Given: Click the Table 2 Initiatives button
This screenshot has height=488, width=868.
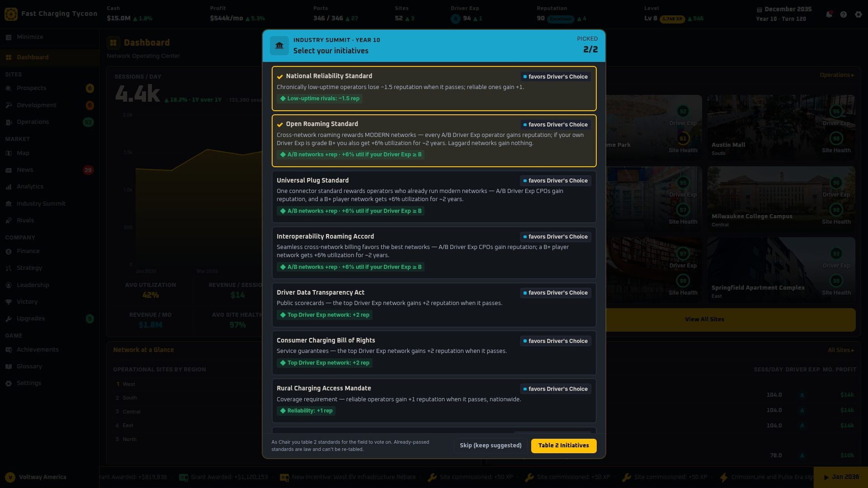Looking at the screenshot, I should (x=563, y=446).
